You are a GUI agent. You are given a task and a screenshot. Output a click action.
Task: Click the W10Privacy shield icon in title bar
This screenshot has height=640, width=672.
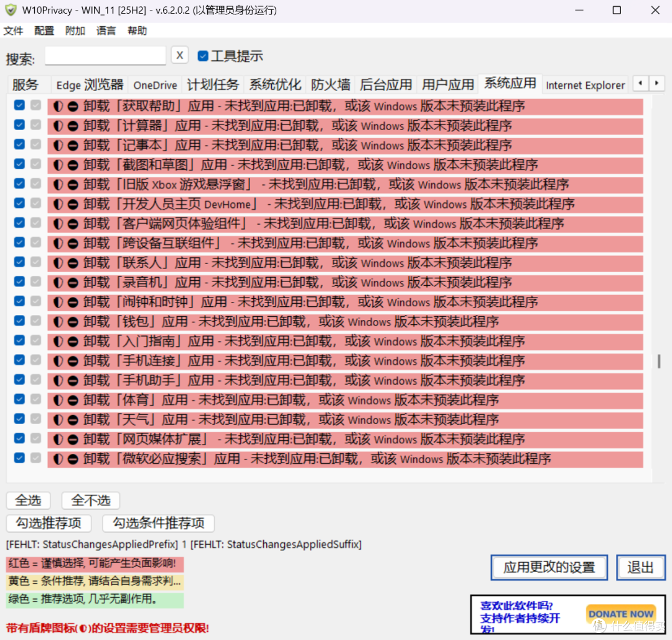(11, 10)
